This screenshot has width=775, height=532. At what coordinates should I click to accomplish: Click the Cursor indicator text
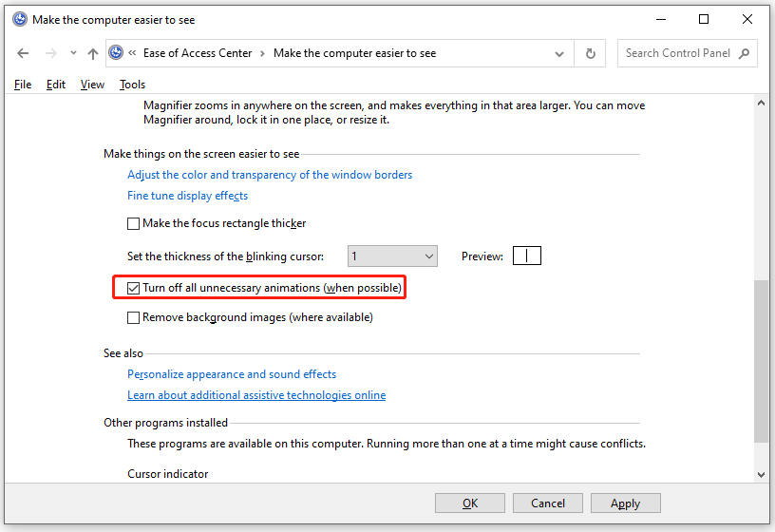[168, 474]
